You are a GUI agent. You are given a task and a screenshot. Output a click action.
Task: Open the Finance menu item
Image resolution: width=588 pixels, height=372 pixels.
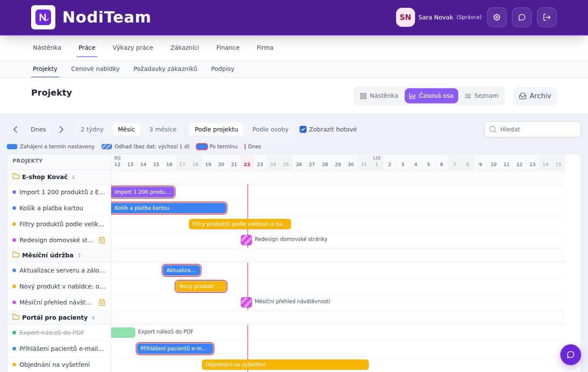pyautogui.click(x=228, y=48)
